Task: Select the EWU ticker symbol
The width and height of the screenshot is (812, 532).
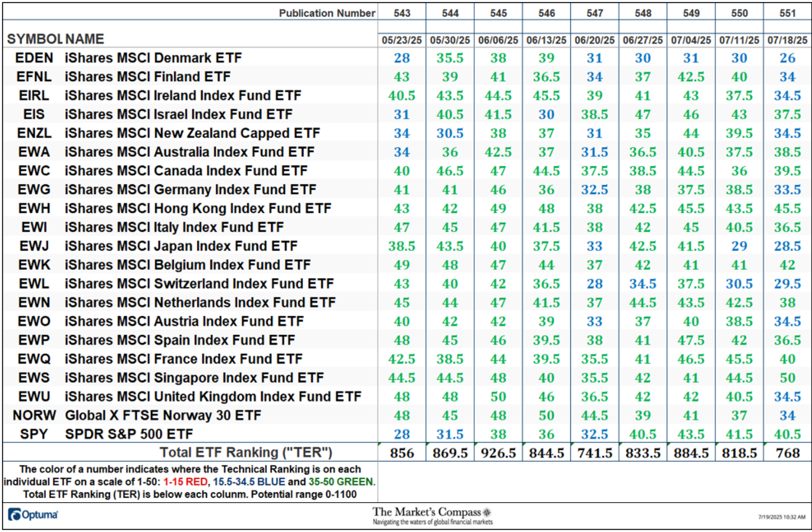Action: (34, 396)
